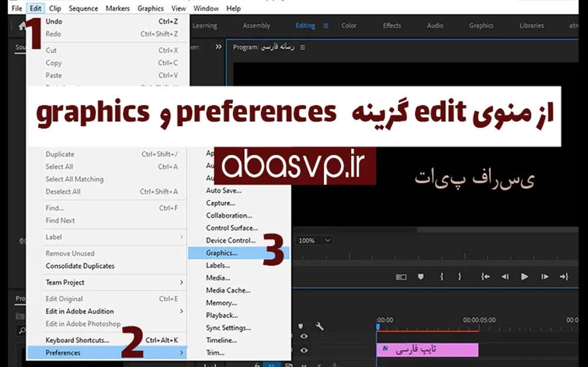Screen dimensions: 588x367
Task: Select the pink تایپ فارسی clip
Action: (x=427, y=349)
